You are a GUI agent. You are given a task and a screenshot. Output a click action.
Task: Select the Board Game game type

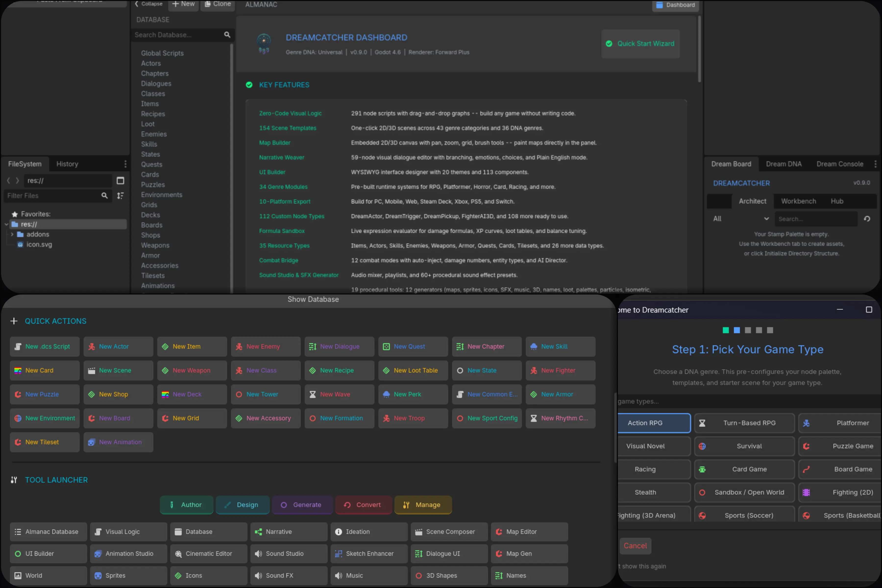(840, 469)
